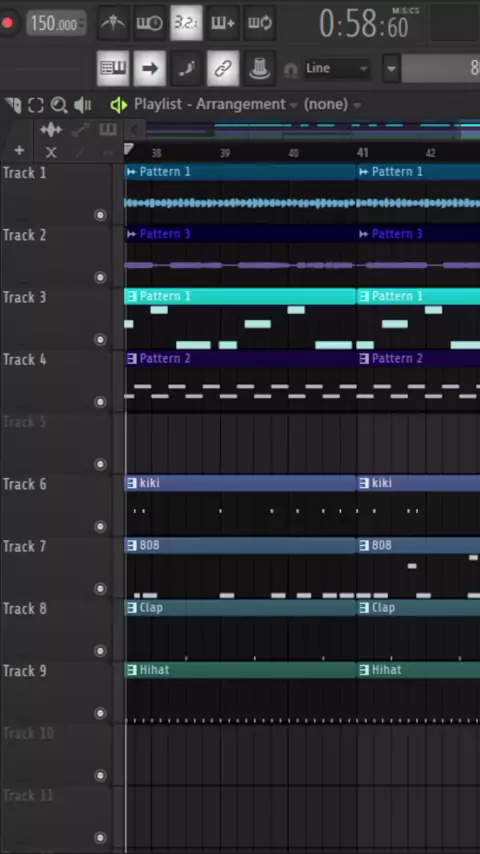Screen dimensions: 480x854
Task: Open the Track 4 Pattern 2 clip menu at bar 38
Action: pyautogui.click(x=131, y=358)
